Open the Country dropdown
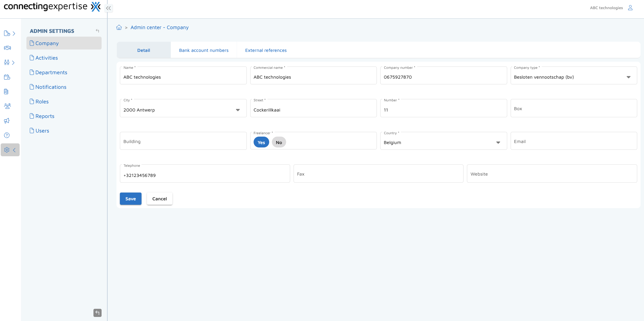 click(x=498, y=142)
